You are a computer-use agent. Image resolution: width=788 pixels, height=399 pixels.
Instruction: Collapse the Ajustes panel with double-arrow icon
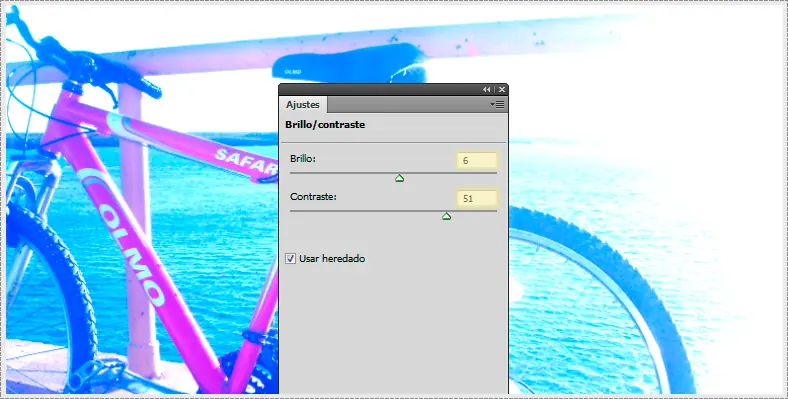click(x=486, y=89)
